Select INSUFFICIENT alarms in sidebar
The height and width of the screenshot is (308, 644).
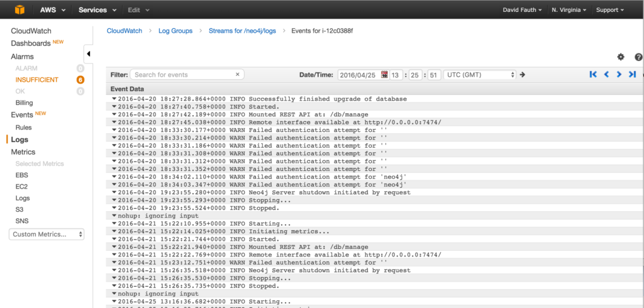37,80
